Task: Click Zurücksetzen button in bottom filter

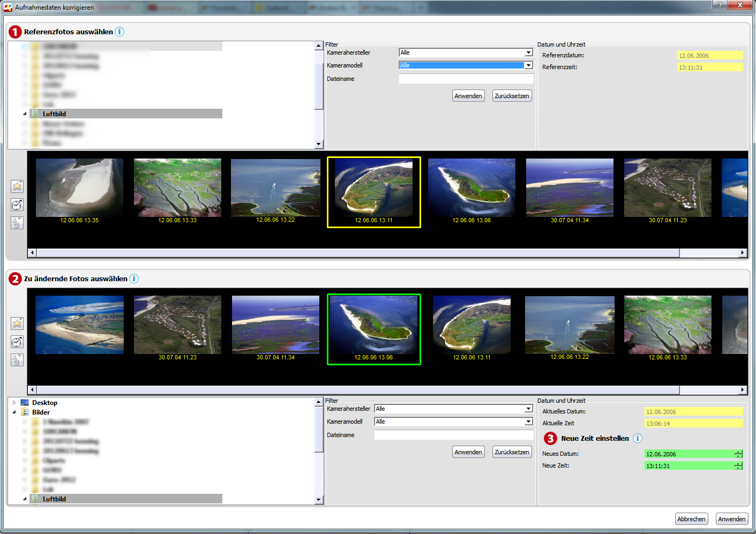Action: point(512,452)
